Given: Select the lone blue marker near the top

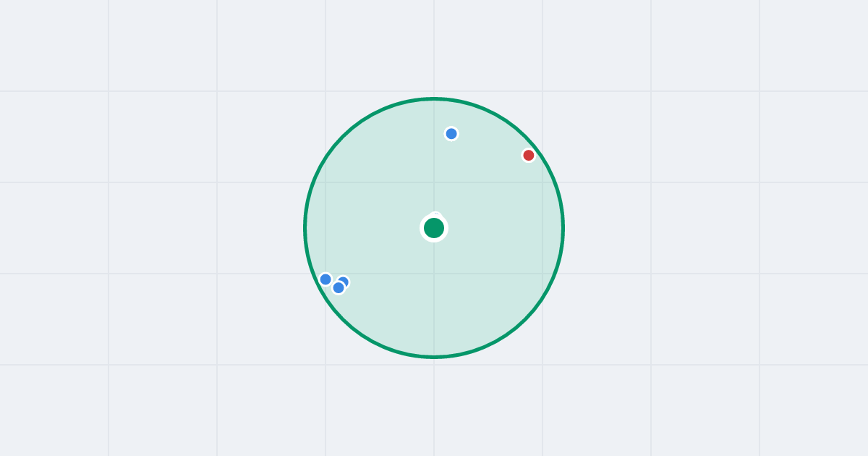Looking at the screenshot, I should [x=451, y=134].
